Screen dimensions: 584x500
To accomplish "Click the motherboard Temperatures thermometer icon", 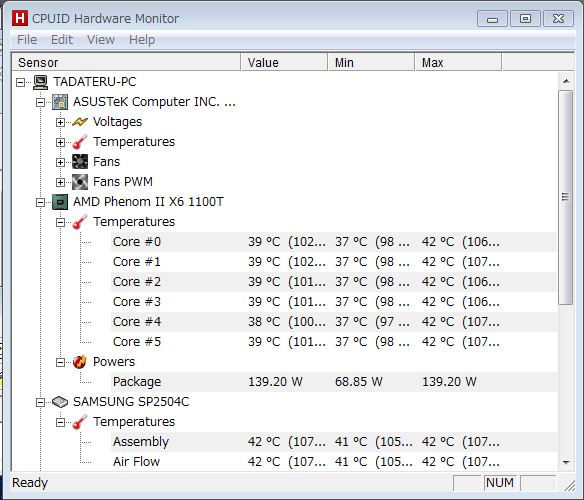I will (x=80, y=142).
